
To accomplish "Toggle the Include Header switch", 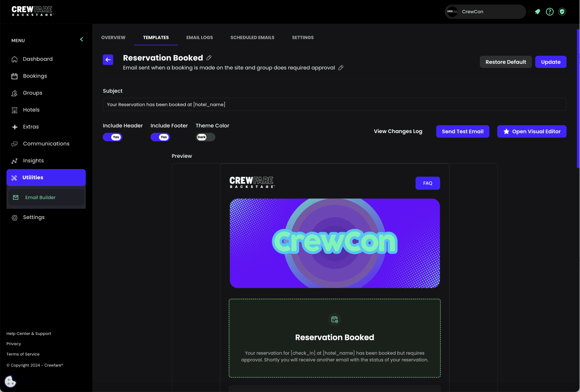I will [x=112, y=137].
